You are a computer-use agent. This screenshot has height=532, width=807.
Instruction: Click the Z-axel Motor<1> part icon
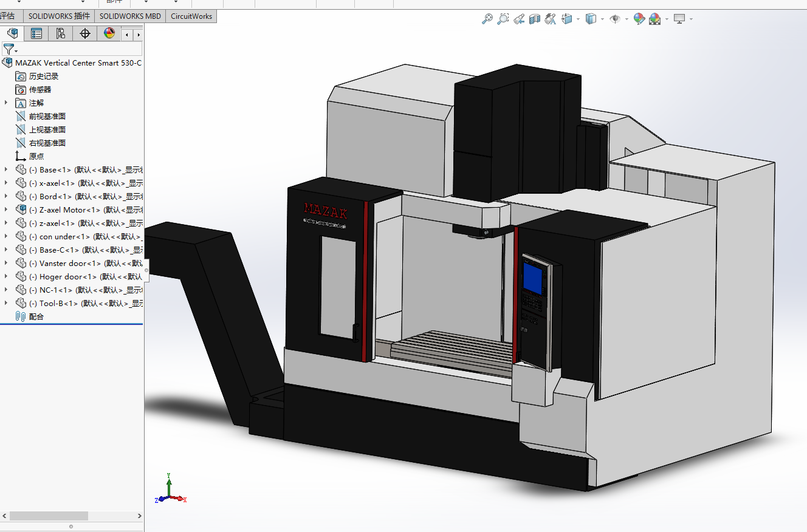(x=21, y=210)
